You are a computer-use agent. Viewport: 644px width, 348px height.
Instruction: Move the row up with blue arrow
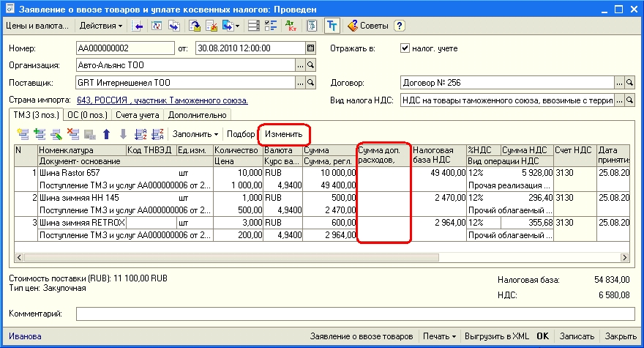point(107,134)
